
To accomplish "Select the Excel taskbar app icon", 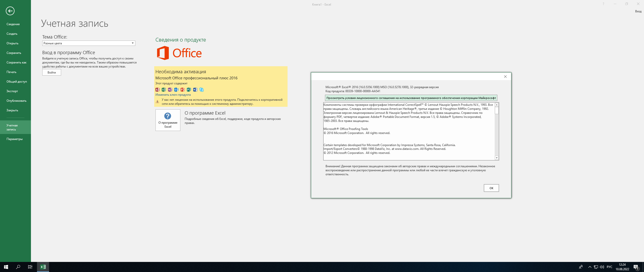I will tap(43, 267).
